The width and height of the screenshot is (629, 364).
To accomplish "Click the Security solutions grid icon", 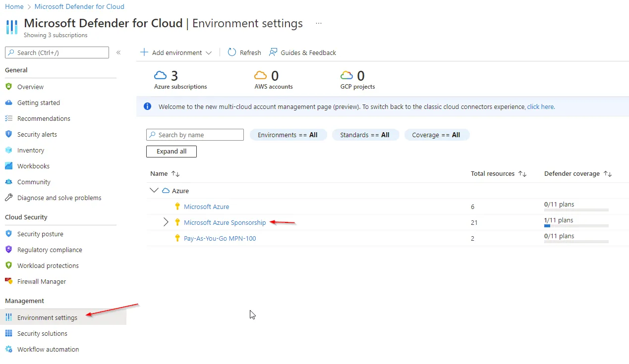I will pos(8,333).
